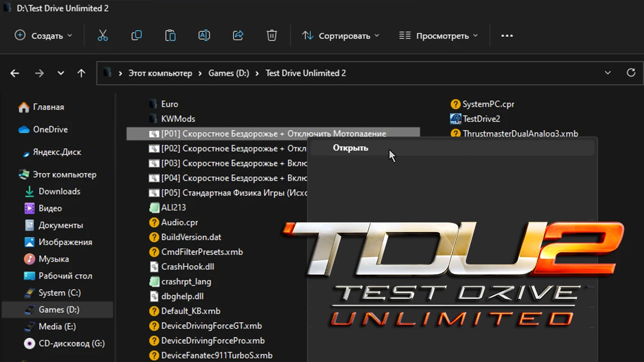The height and width of the screenshot is (362, 644).
Task: Click the Delete trash icon
Action: [x=272, y=35]
